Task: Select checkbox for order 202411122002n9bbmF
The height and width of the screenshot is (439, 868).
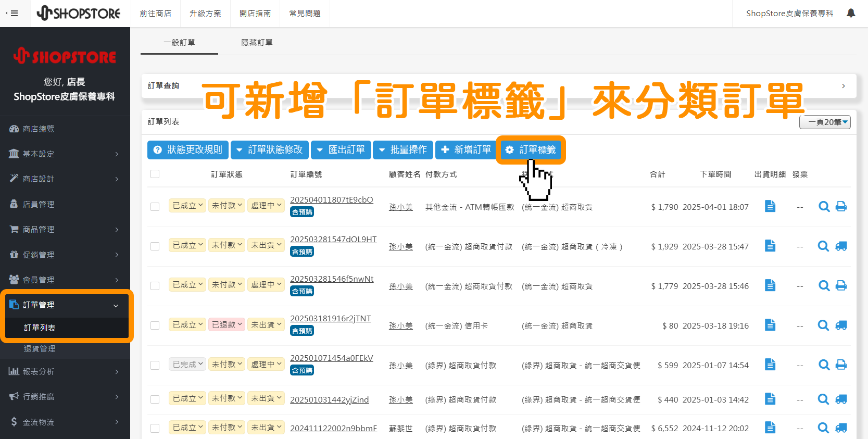Action: point(155,428)
